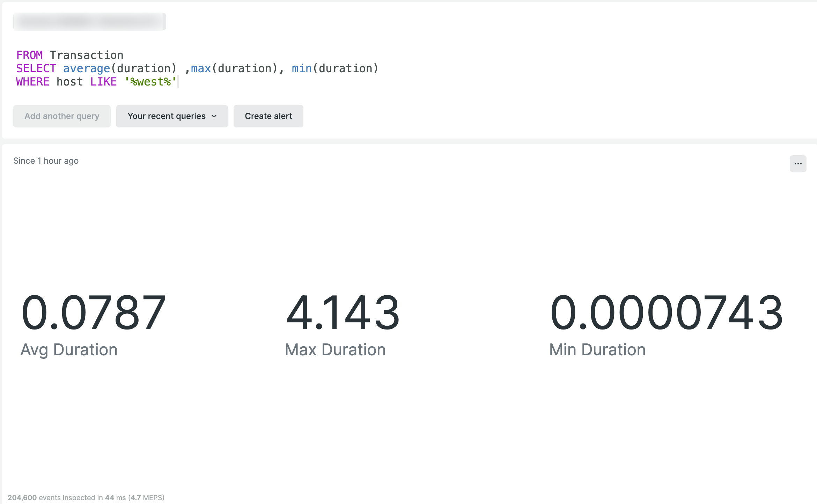This screenshot has width=817, height=504.
Task: Select the 0.0787 Avg Duration value
Action: pos(93,312)
